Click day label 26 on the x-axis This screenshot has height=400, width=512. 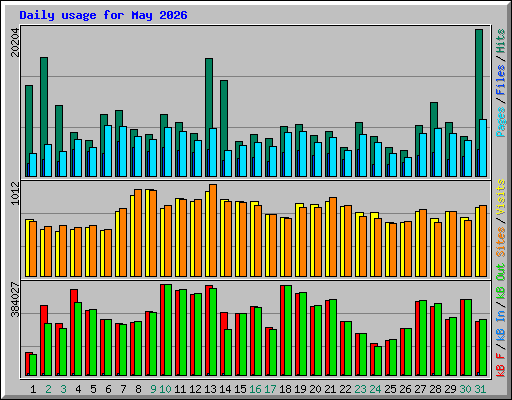click(x=405, y=389)
